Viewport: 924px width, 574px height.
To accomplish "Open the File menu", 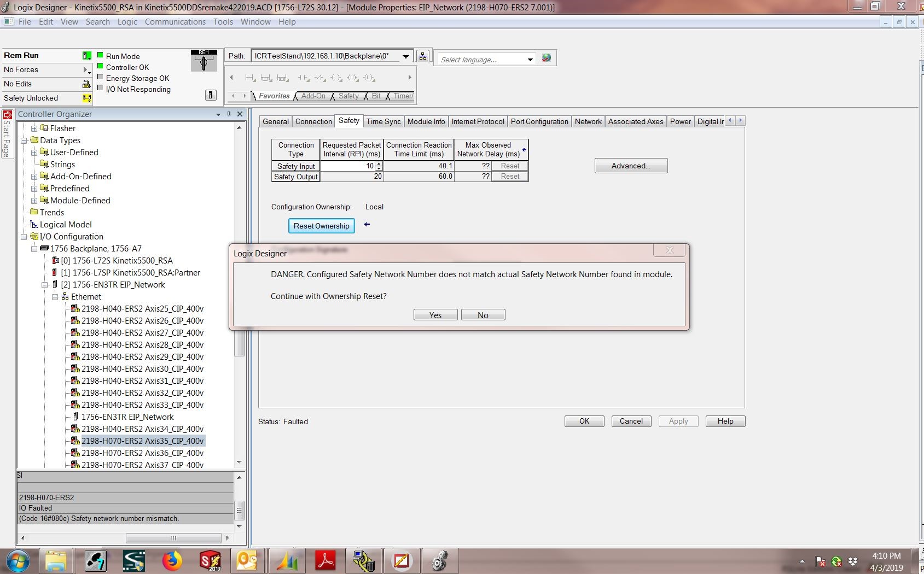I will 25,22.
